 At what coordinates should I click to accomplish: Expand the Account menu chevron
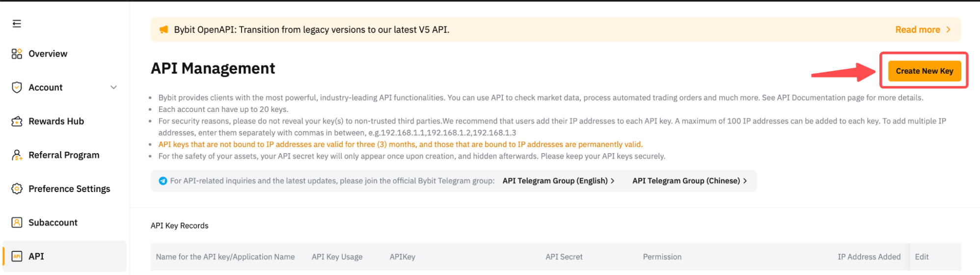click(x=114, y=87)
